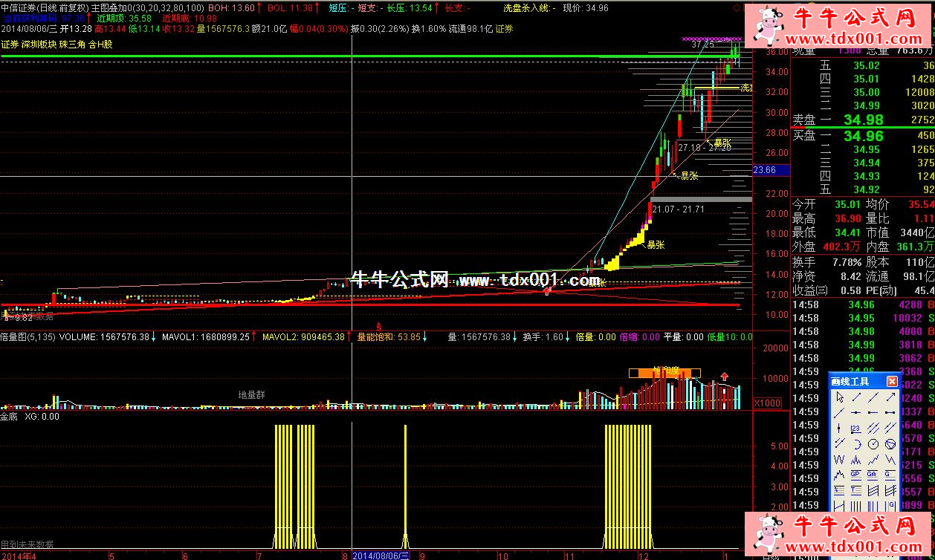Select the circle with radius tool

[x=873, y=444]
